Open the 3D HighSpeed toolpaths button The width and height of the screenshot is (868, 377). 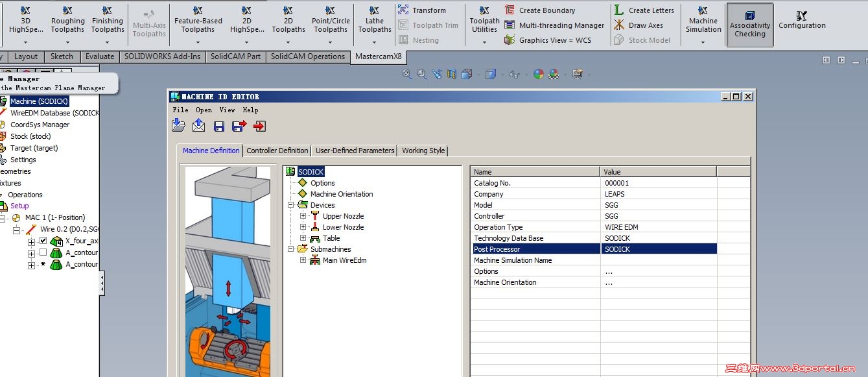(26, 25)
